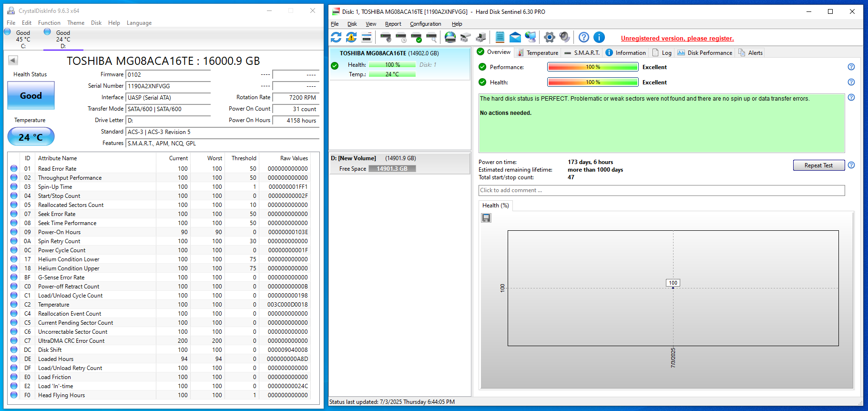Click the help icon beside the status description

[x=851, y=97]
